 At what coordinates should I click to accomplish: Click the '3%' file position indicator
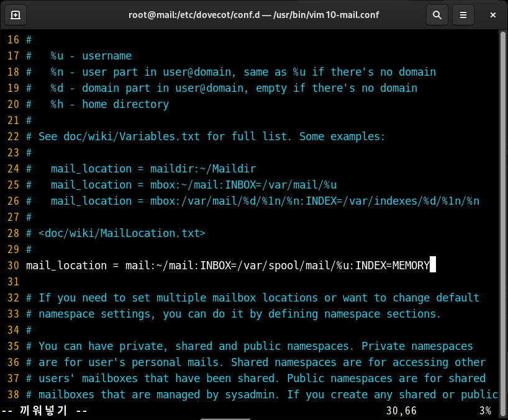click(485, 411)
